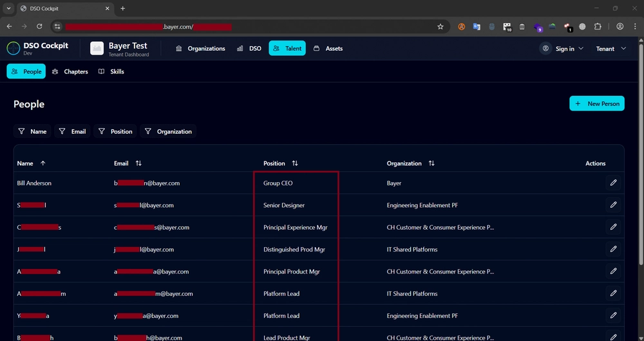The width and height of the screenshot is (644, 341).
Task: Open the Position filter
Action: click(115, 131)
